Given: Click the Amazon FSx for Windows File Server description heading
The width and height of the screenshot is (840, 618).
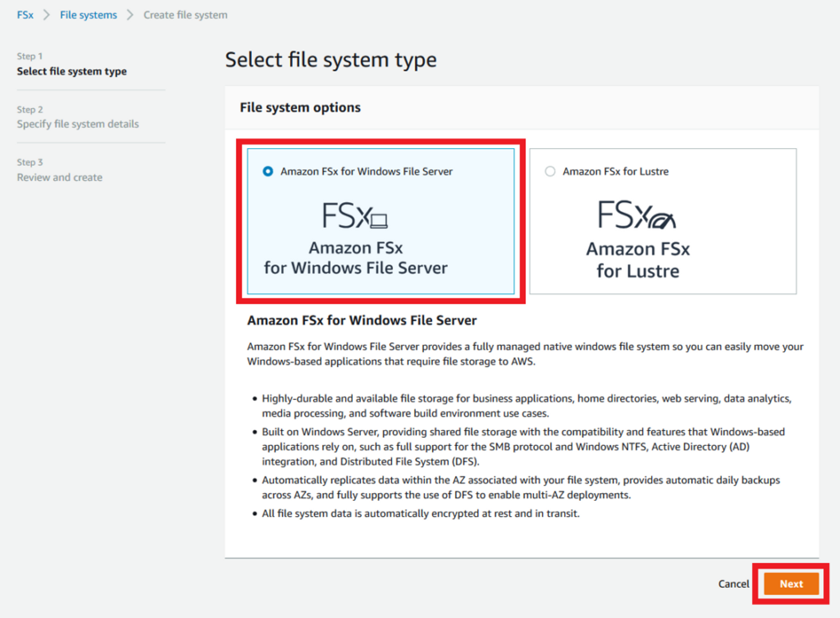Looking at the screenshot, I should (x=362, y=320).
